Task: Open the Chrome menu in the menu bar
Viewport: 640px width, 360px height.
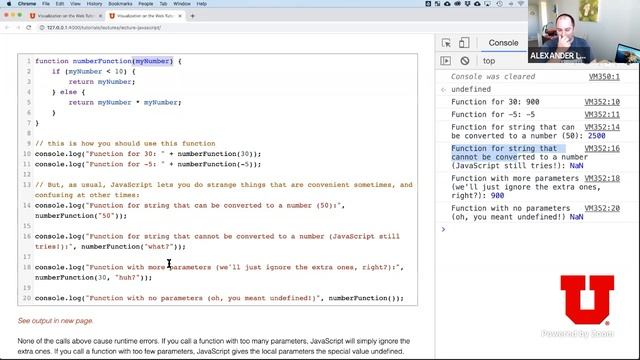Action: 27,4
